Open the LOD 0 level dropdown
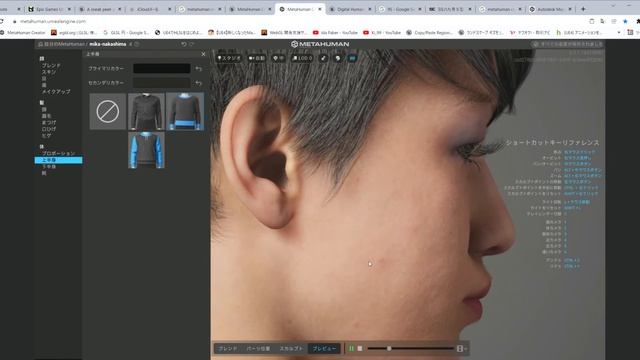640x360 pixels. [x=302, y=58]
